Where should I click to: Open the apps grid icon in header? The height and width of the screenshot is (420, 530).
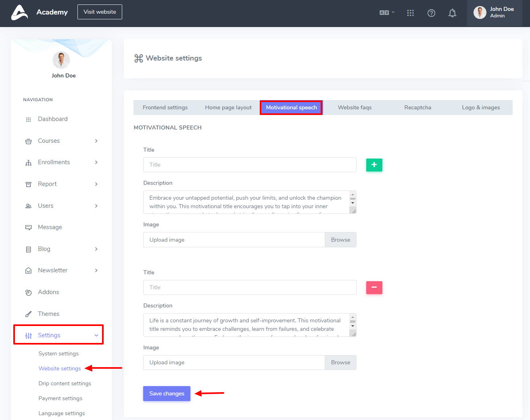pos(410,13)
